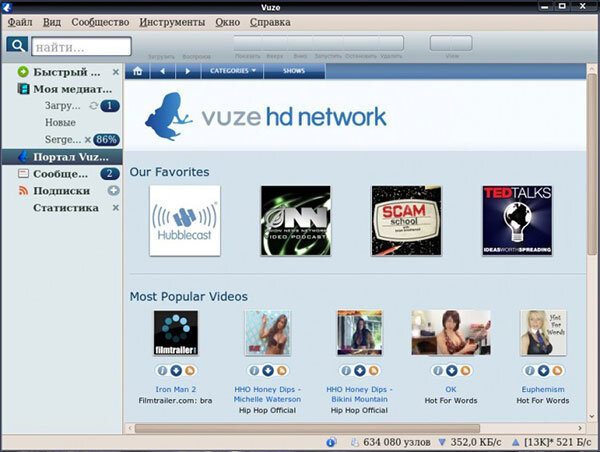The width and height of the screenshot is (600, 452).
Task: Download the Euphemism video
Action: pyautogui.click(x=543, y=370)
